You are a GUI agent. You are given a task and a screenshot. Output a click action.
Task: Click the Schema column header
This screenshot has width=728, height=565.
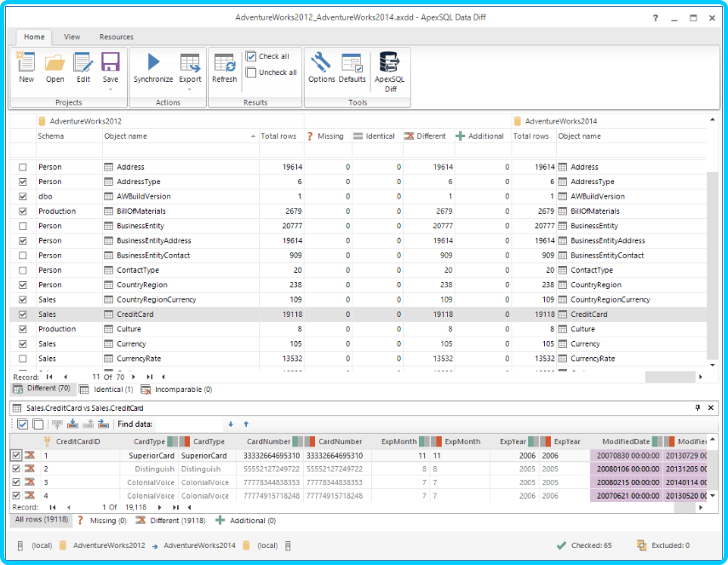pos(69,136)
